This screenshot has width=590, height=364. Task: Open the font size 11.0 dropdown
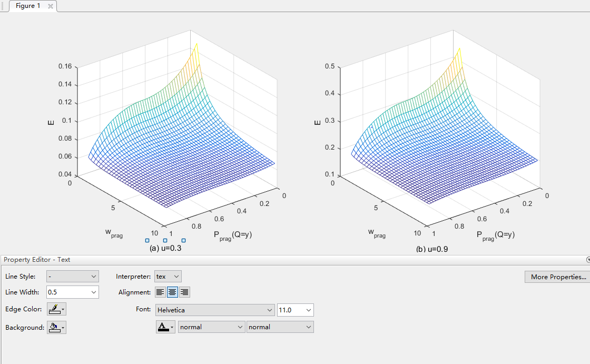(295, 310)
